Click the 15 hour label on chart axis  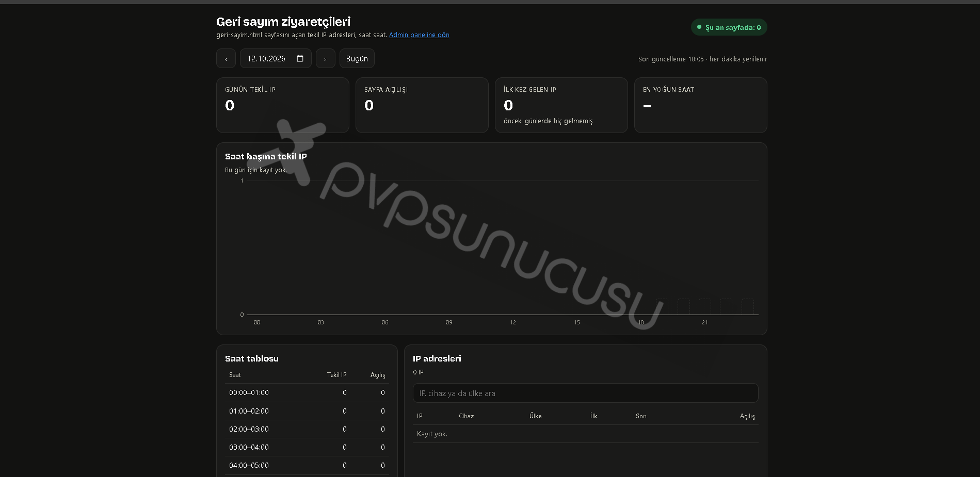(x=577, y=322)
